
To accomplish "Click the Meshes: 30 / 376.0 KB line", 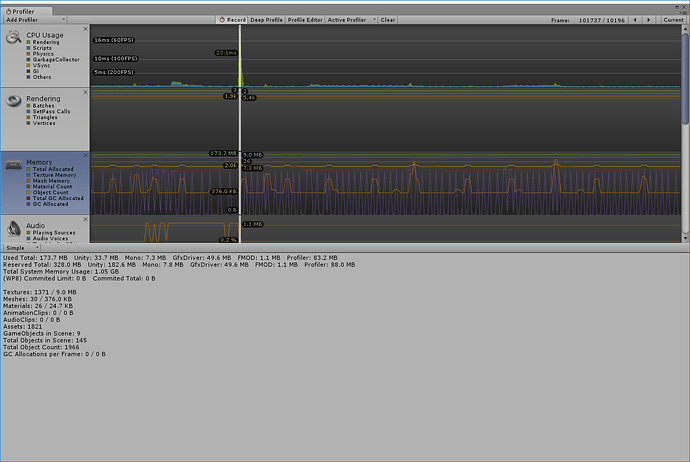I will (37, 299).
